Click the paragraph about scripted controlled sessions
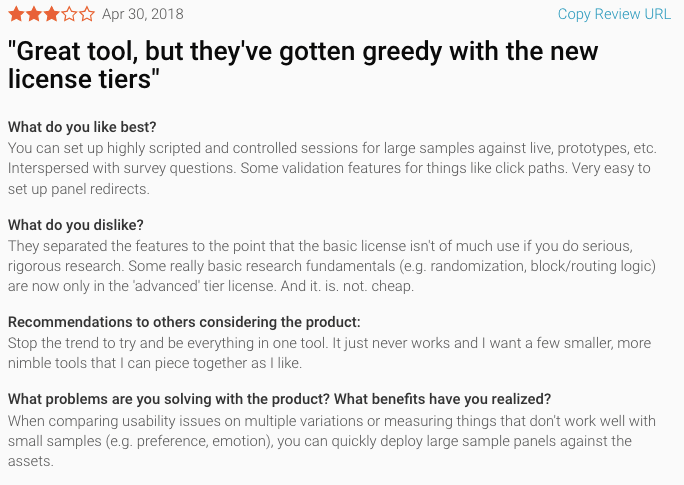 coord(332,168)
